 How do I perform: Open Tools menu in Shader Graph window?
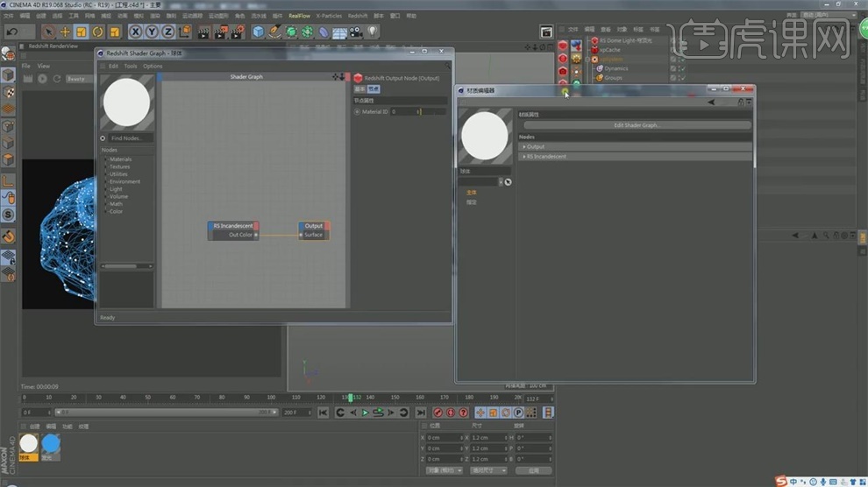[x=131, y=66]
